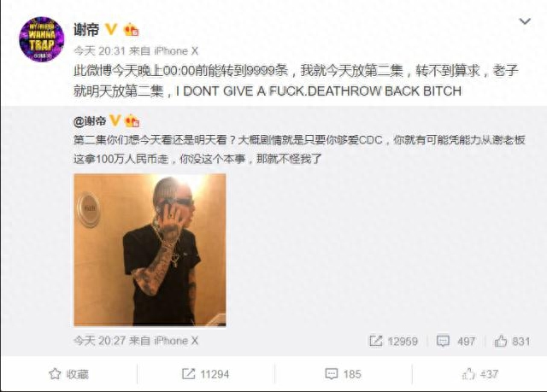Viewport: 547px width, 392px height.
Task: Open the 今天 20:31 timestamp link
Action: click(99, 51)
